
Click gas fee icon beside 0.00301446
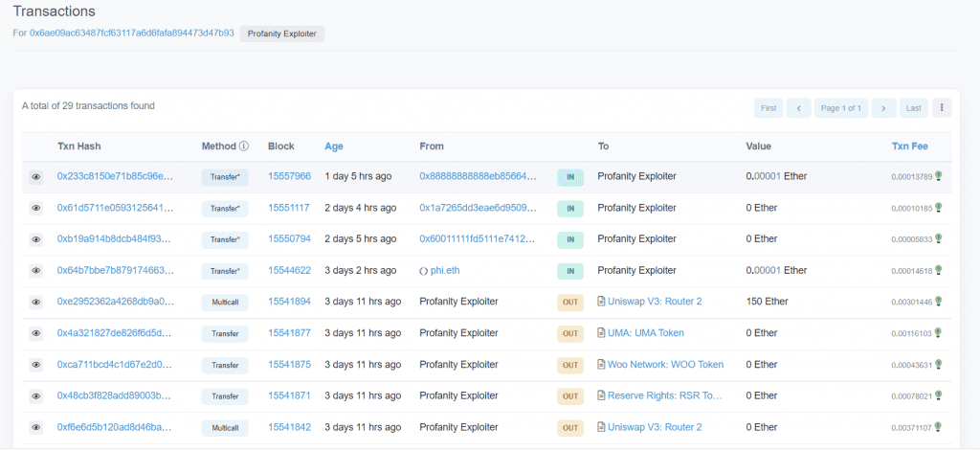tap(938, 302)
